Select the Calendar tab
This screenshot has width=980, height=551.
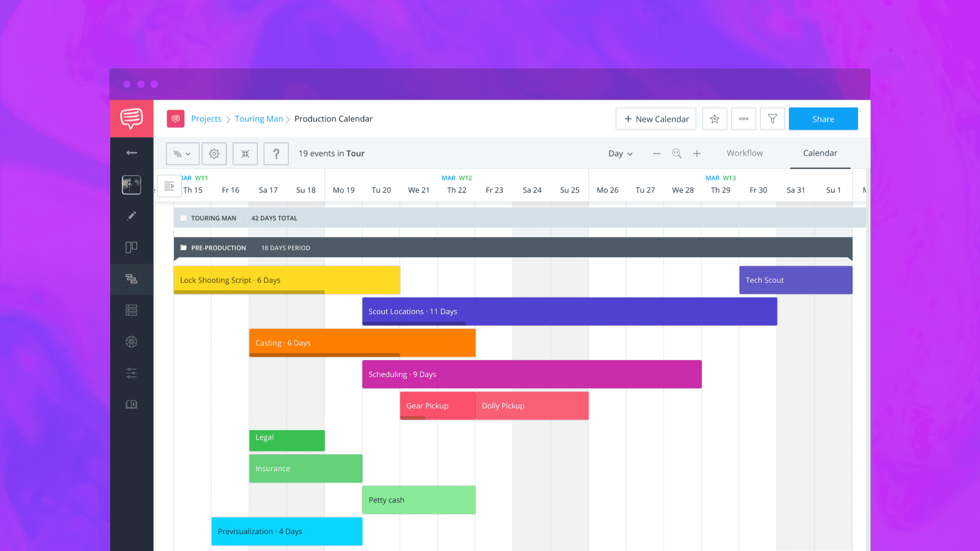coord(820,153)
